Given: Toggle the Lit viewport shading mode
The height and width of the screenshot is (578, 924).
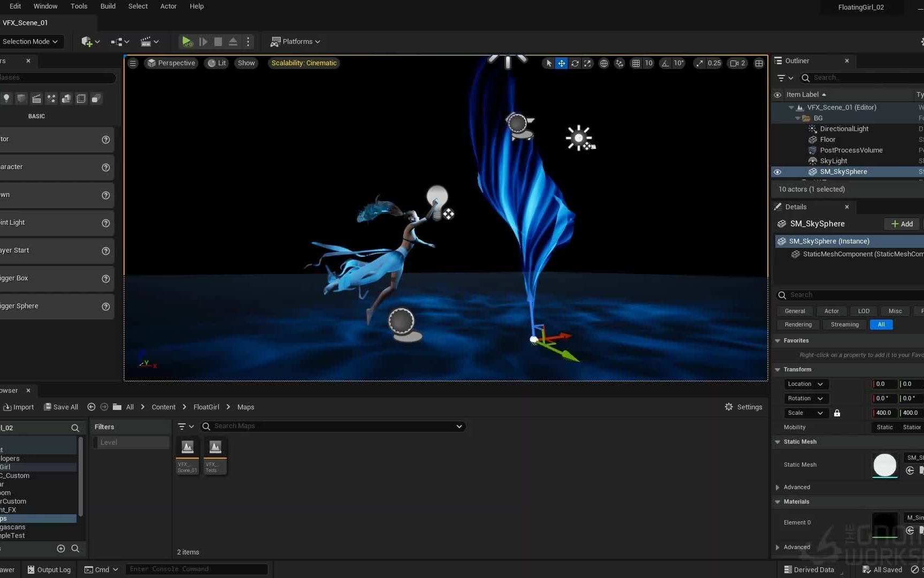Looking at the screenshot, I should (x=216, y=63).
